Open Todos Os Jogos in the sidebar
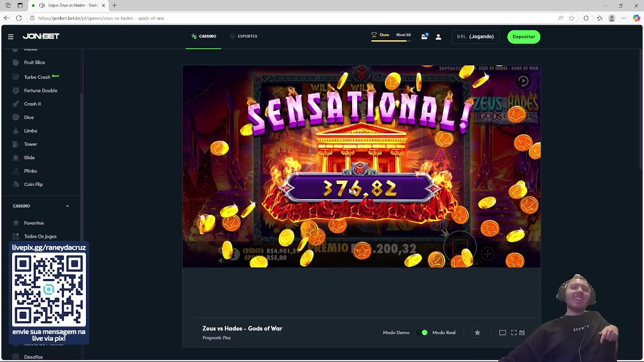The image size is (644, 362). click(40, 236)
